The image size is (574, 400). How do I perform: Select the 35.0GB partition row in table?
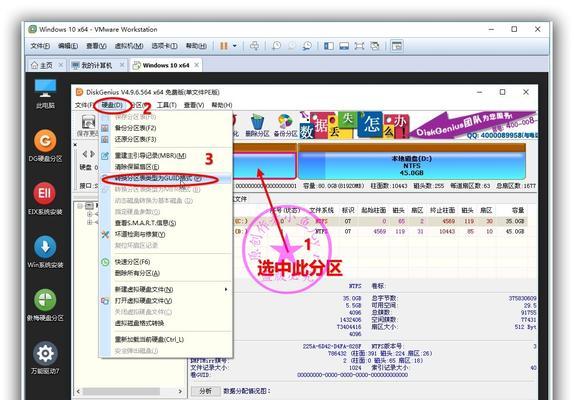click(380, 221)
